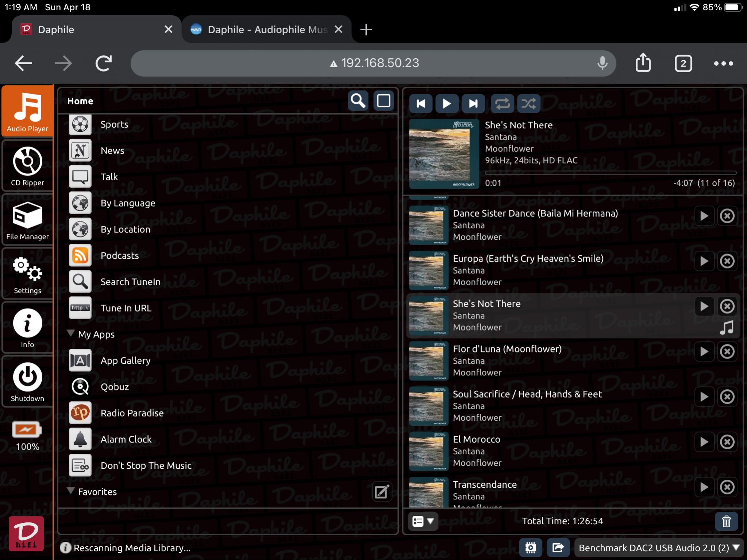Open playlist view options dropdown
This screenshot has width=747, height=560.
pyautogui.click(x=423, y=521)
